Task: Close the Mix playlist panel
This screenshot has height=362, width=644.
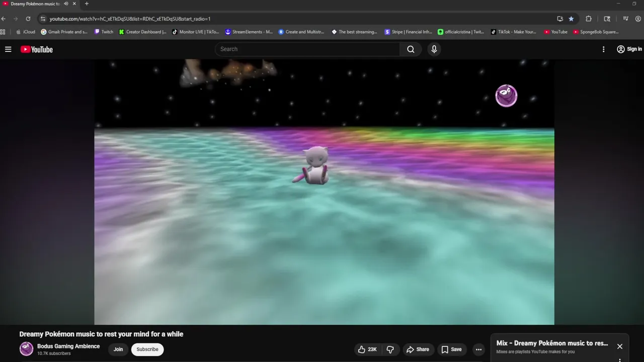Action: [620, 346]
